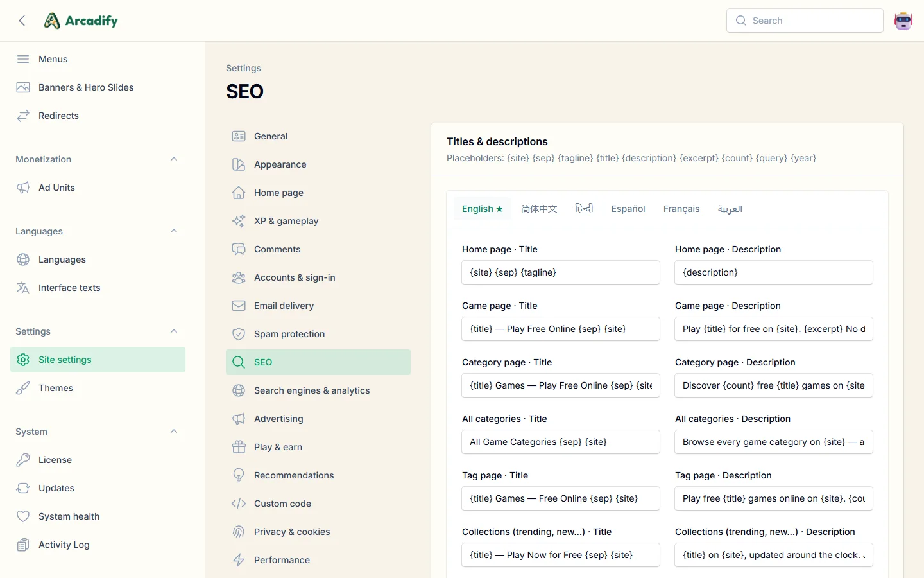Open Appearance settings
Image resolution: width=924 pixels, height=578 pixels.
click(318, 164)
